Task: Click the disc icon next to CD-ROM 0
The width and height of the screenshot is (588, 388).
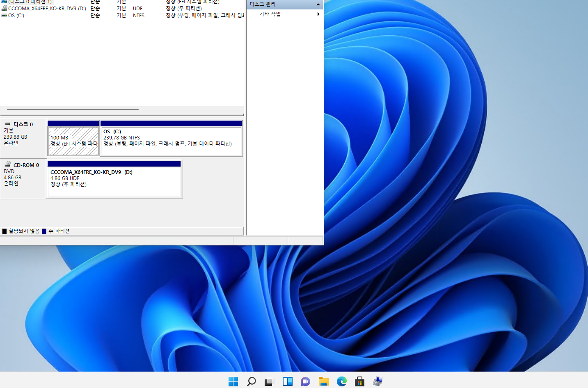Action: [8, 164]
